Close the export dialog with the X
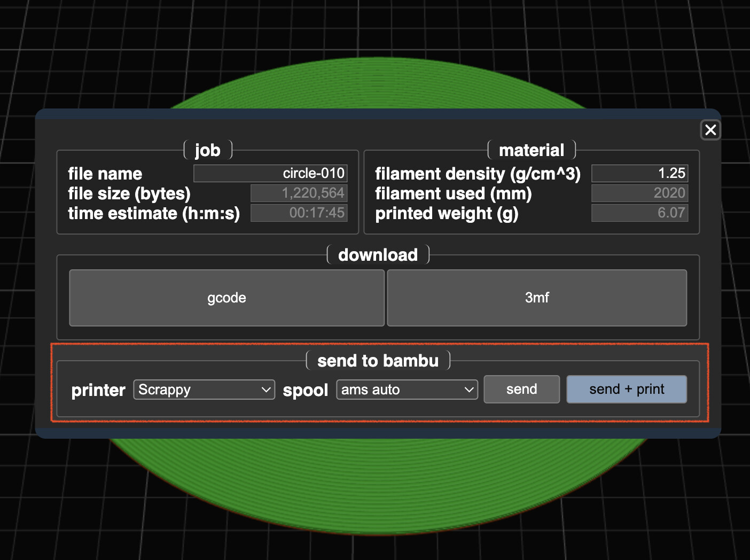Screen dimensions: 750x560 point(710,130)
